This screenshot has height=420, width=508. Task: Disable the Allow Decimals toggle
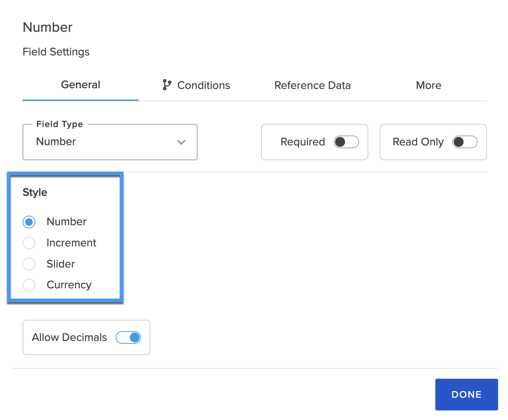pos(128,337)
